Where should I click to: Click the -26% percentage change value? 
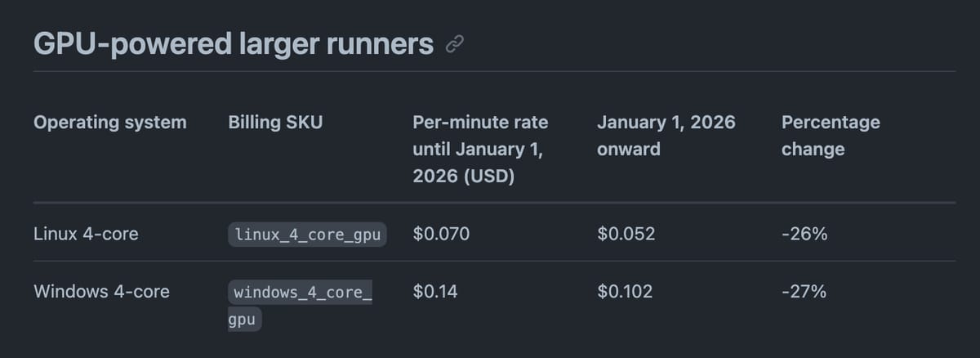(804, 234)
